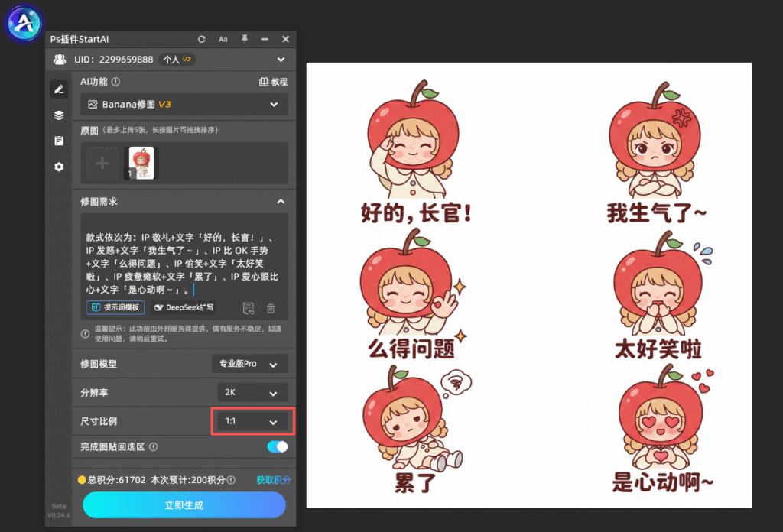Click the 温馨提示 info icon
Screen dimensions: 783x532
point(86,334)
